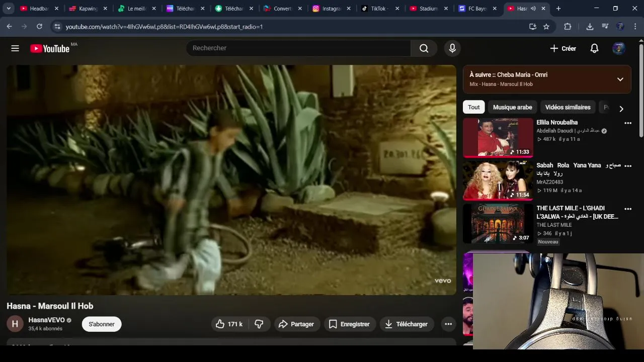Viewport: 644px width, 362px height.
Task: Open THE LAST MILE - L'GHADI L'3ALWA title
Action: 577,212
